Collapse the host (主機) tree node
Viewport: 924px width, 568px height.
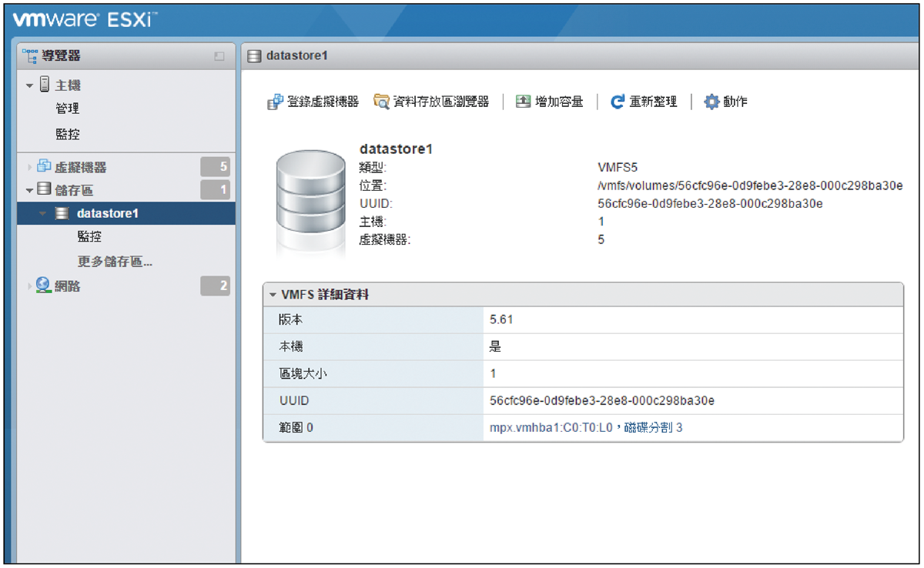pos(29,85)
